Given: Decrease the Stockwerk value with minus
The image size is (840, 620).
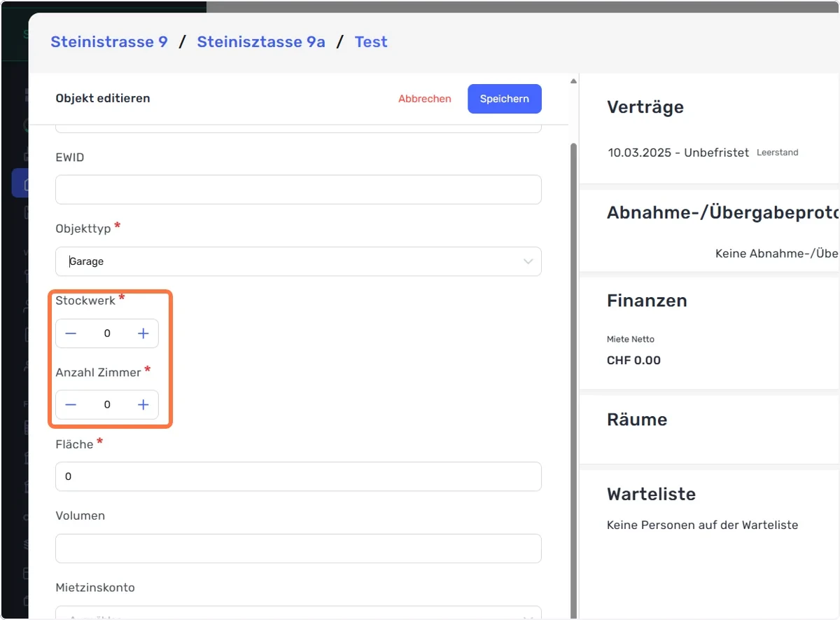Looking at the screenshot, I should (x=71, y=333).
